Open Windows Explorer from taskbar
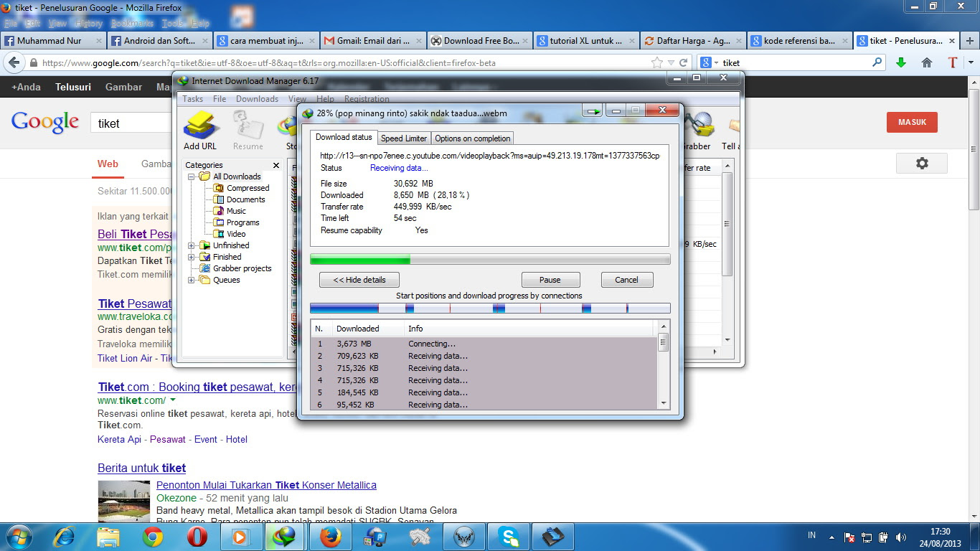The height and width of the screenshot is (551, 980). (108, 536)
